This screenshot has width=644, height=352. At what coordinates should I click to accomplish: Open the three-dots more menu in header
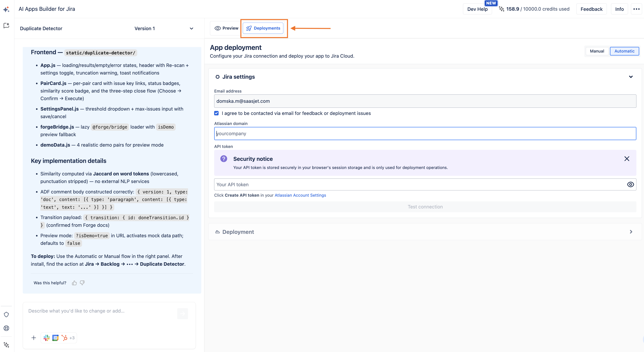[x=636, y=9]
